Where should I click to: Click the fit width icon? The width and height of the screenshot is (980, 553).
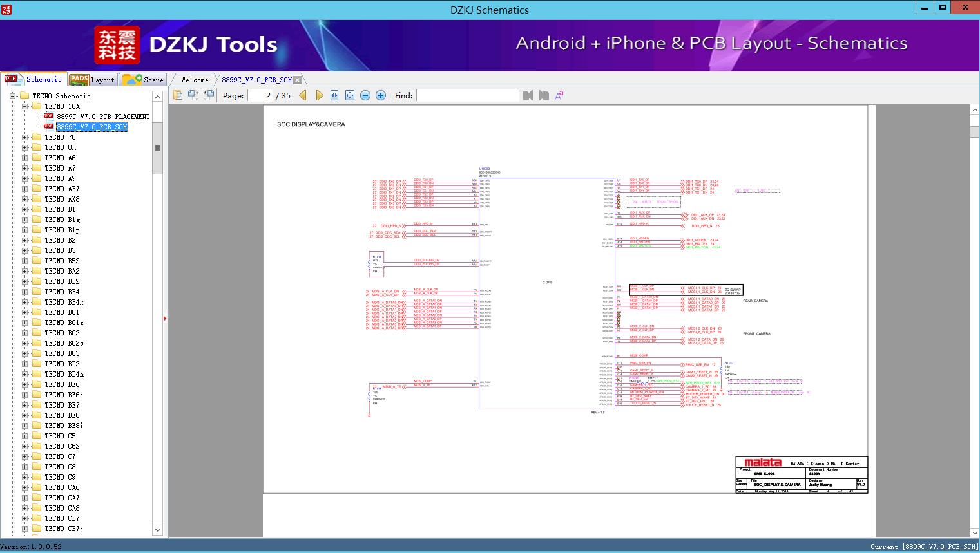pos(334,95)
